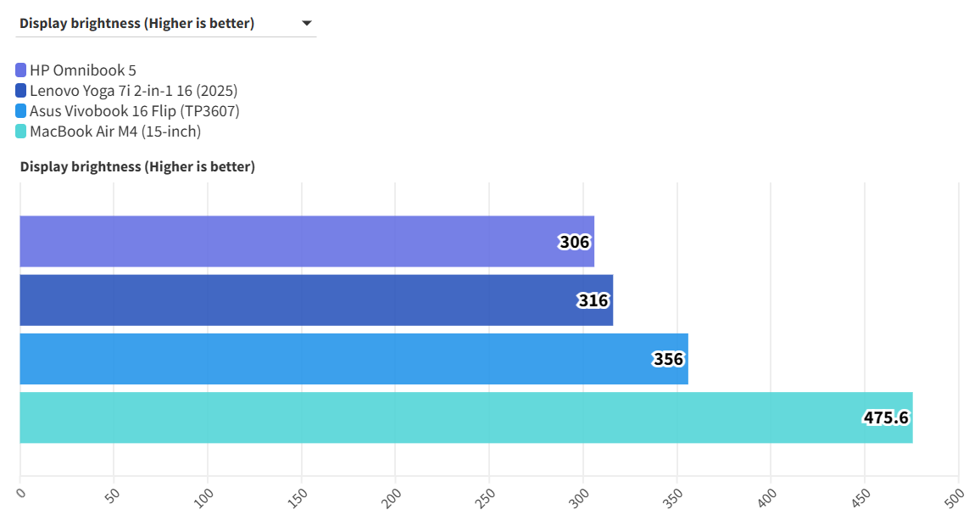980x521 pixels.
Task: Toggle the MacBook Air M4 (15-inch) legend label
Action: click(115, 132)
